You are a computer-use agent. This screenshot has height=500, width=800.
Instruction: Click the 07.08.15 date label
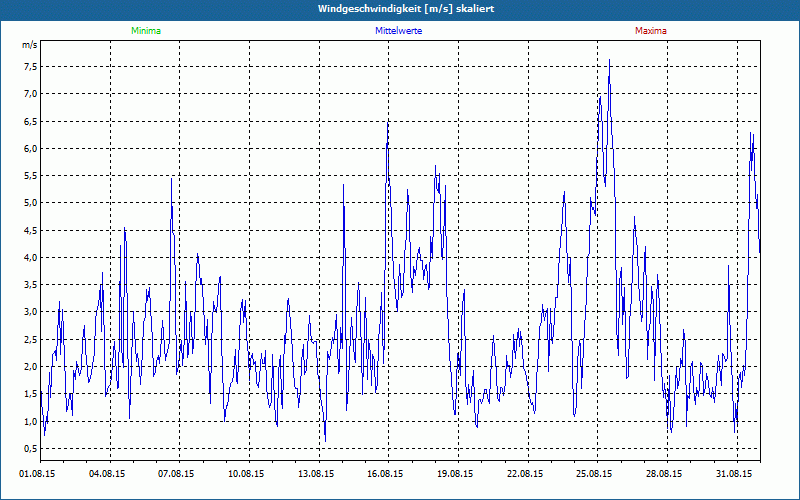[176, 474]
